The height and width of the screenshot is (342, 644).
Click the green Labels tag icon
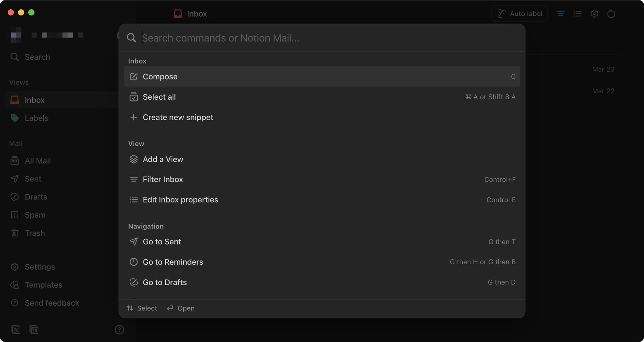(x=14, y=118)
